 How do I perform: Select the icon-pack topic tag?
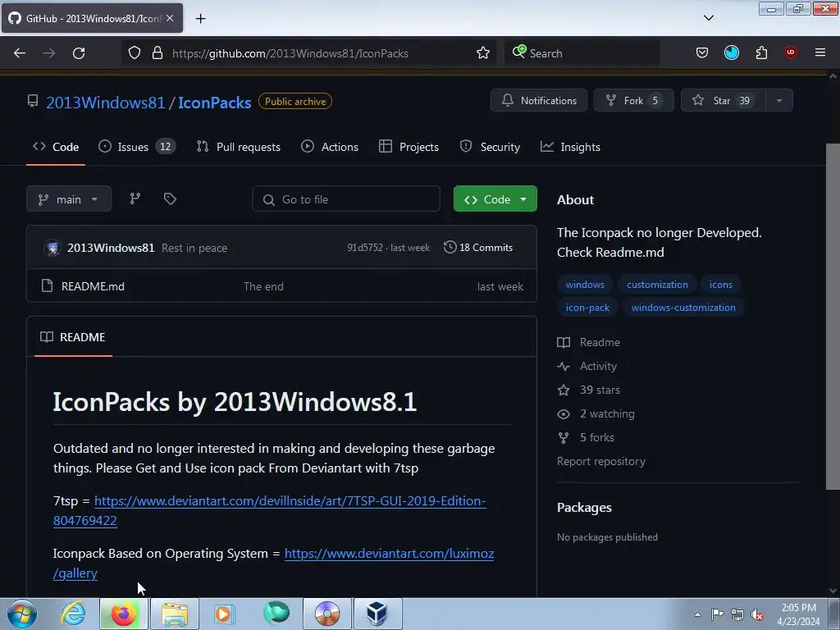(x=587, y=308)
